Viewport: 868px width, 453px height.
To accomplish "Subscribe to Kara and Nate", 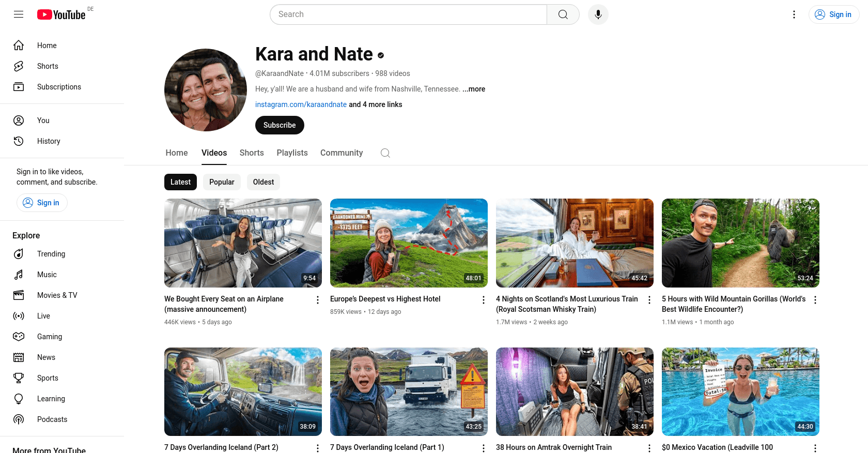I will coord(280,125).
